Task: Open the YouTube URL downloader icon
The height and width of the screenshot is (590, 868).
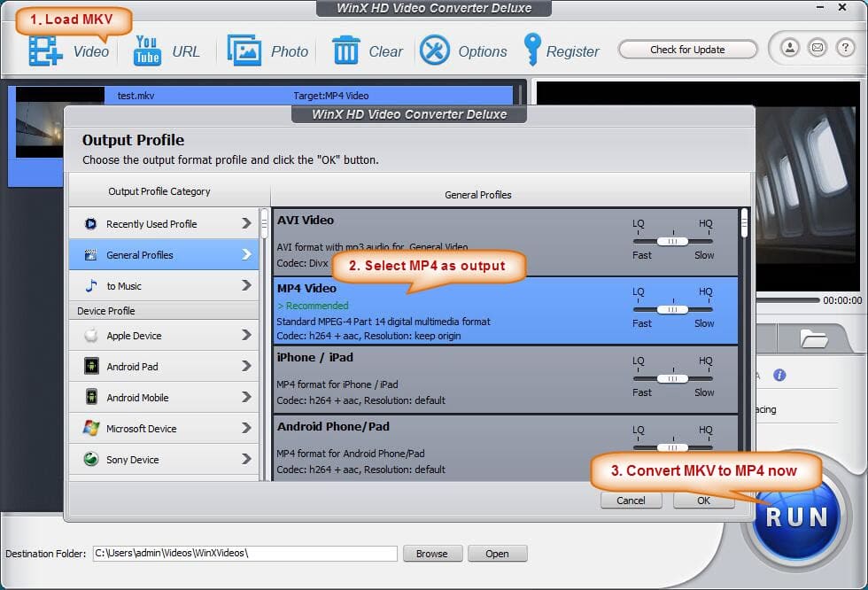Action: 147,50
